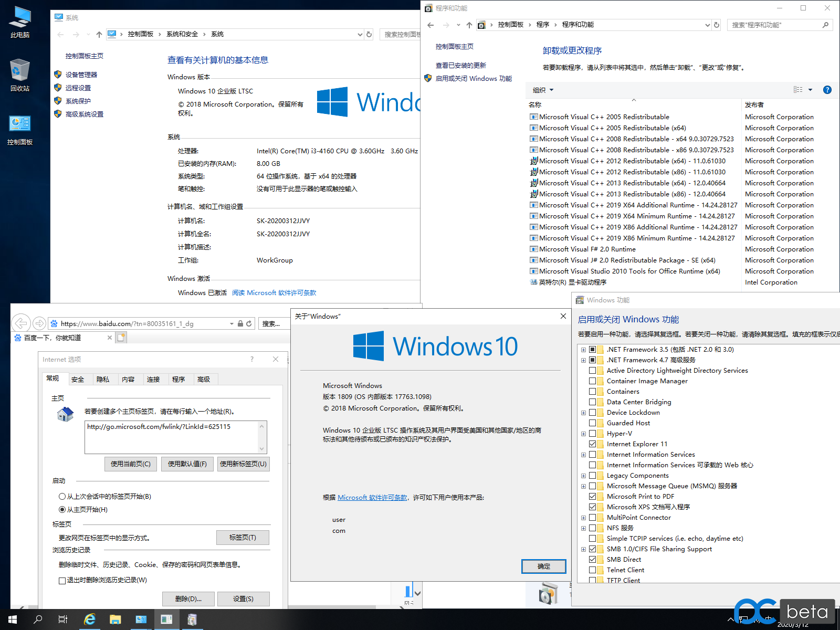
Task: Expand Legacy Components tree node
Action: point(583,476)
